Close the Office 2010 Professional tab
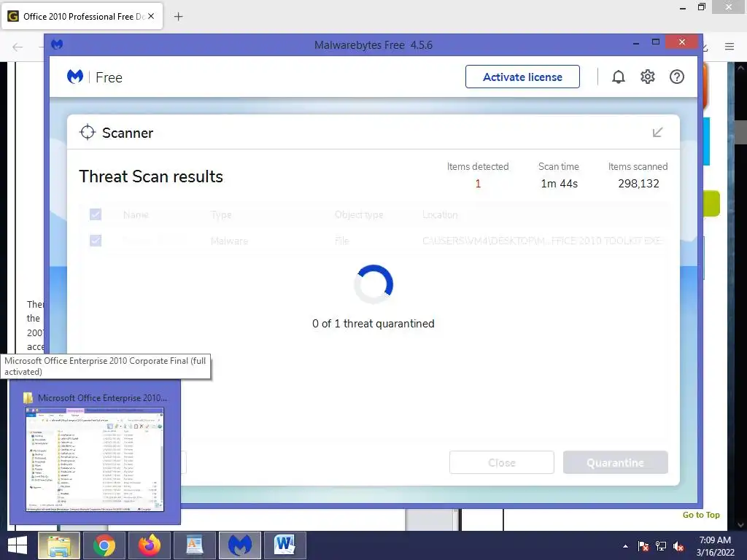Screen dimensions: 747x560 (151, 16)
